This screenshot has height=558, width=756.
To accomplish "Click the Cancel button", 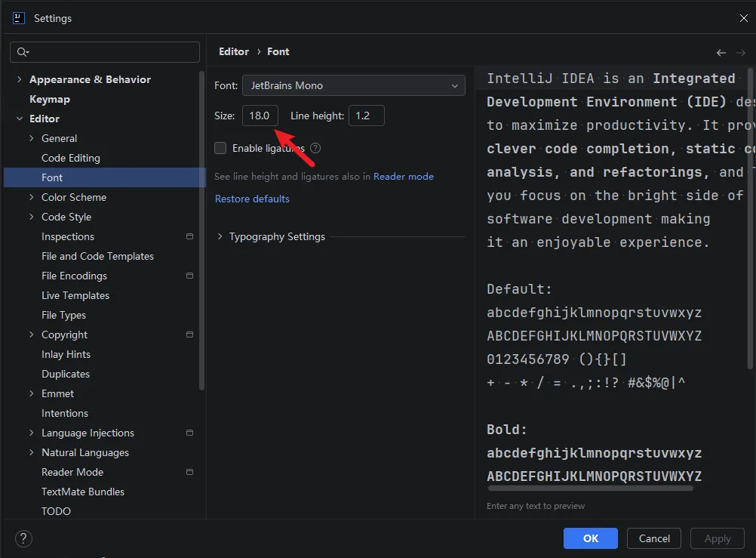I will click(x=654, y=538).
